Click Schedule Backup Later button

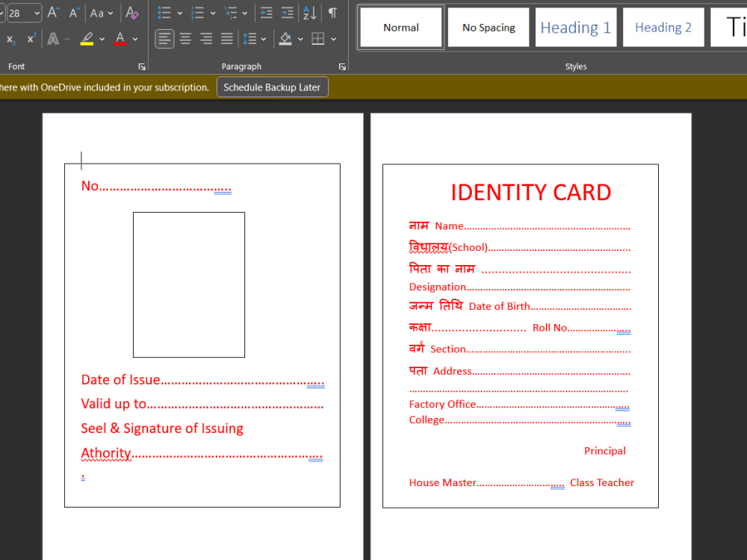[x=272, y=87]
